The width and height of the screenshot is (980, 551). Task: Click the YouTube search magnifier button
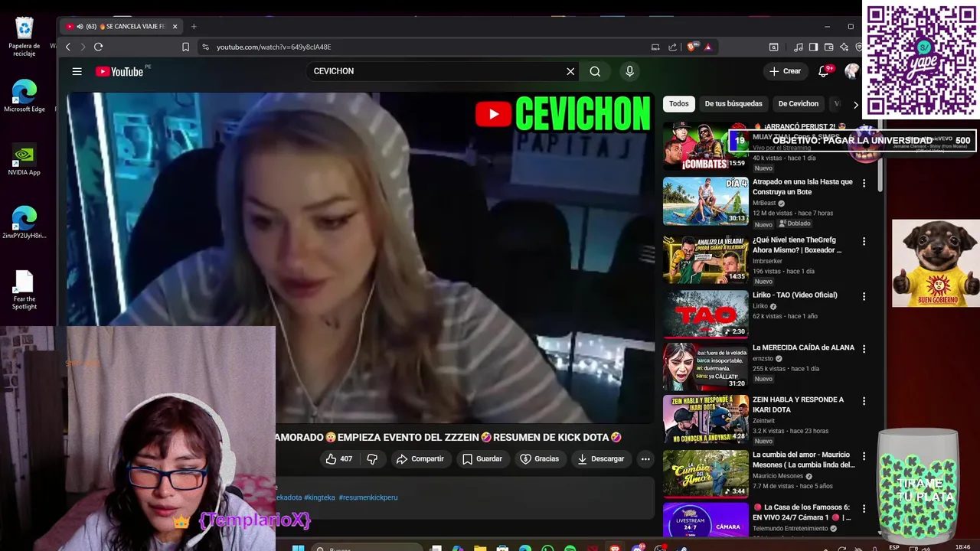tap(595, 71)
